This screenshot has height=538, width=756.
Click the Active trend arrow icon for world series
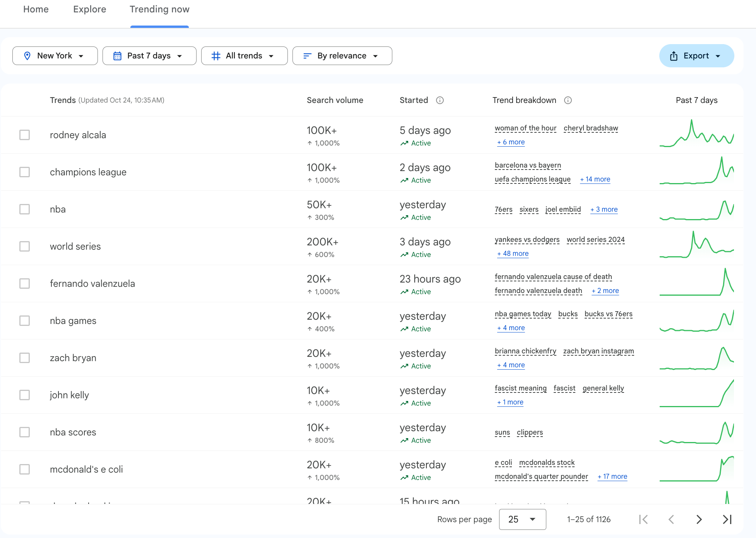404,255
